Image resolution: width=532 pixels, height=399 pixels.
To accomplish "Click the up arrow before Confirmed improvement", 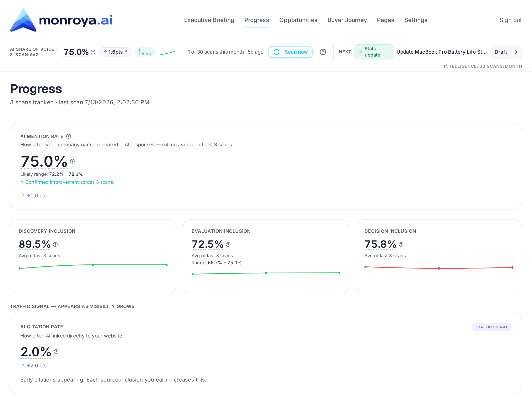I will pos(22,182).
